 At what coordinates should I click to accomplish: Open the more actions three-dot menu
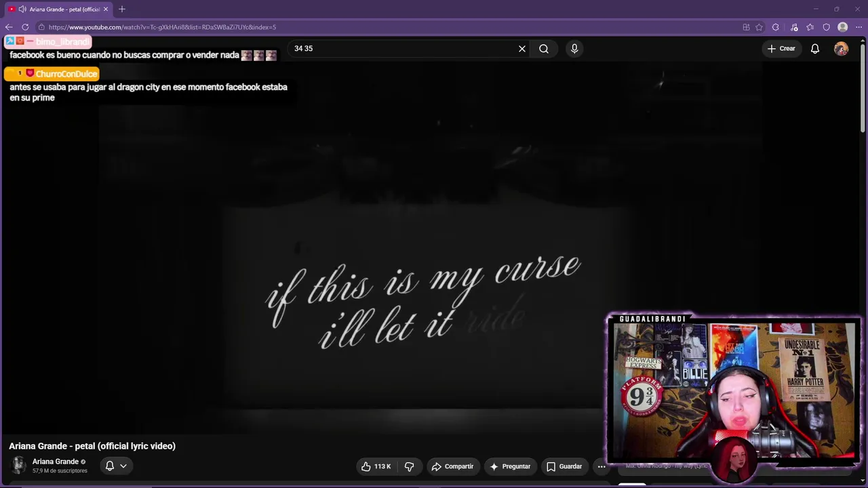601,466
